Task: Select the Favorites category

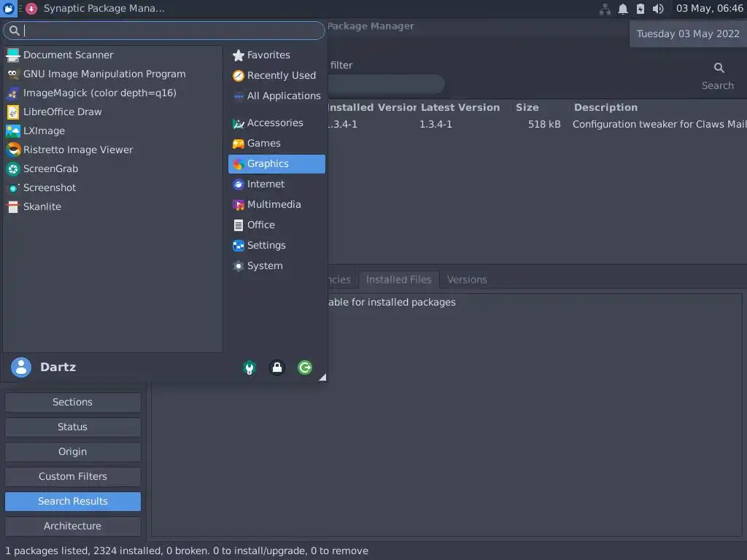Action: pos(276,55)
